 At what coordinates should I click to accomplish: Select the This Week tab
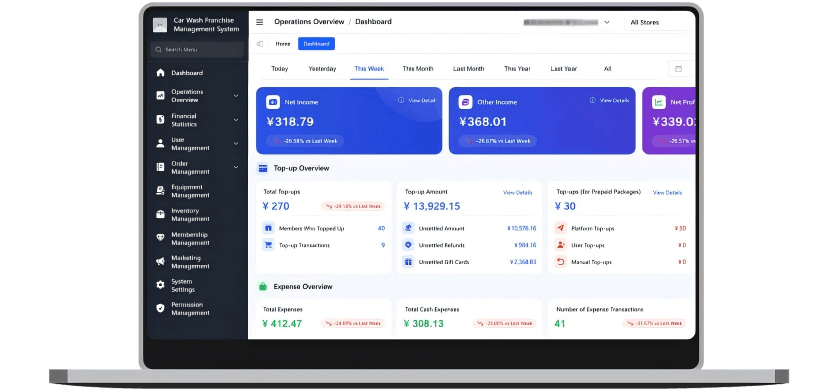click(369, 69)
